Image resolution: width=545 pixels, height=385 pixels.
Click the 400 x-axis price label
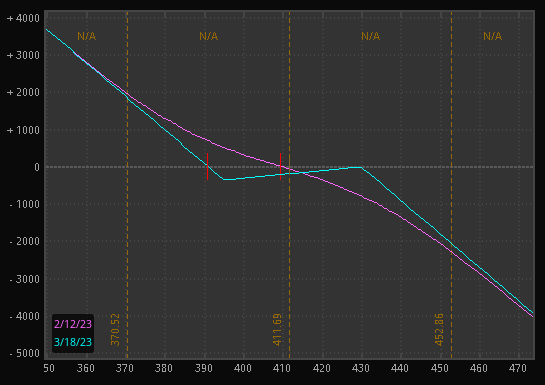[243, 368]
